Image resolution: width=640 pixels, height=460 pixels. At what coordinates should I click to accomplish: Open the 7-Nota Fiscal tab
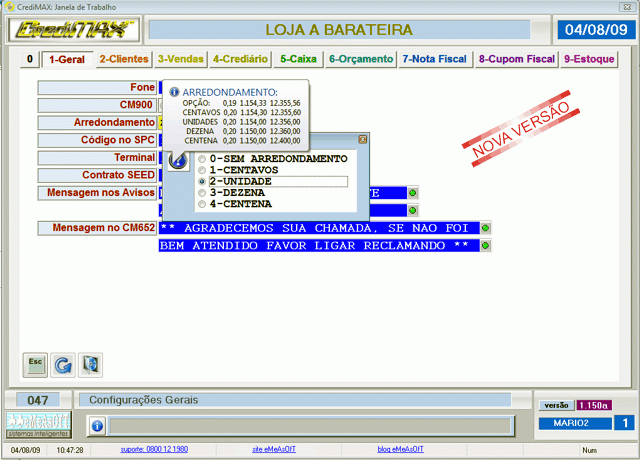coord(435,60)
